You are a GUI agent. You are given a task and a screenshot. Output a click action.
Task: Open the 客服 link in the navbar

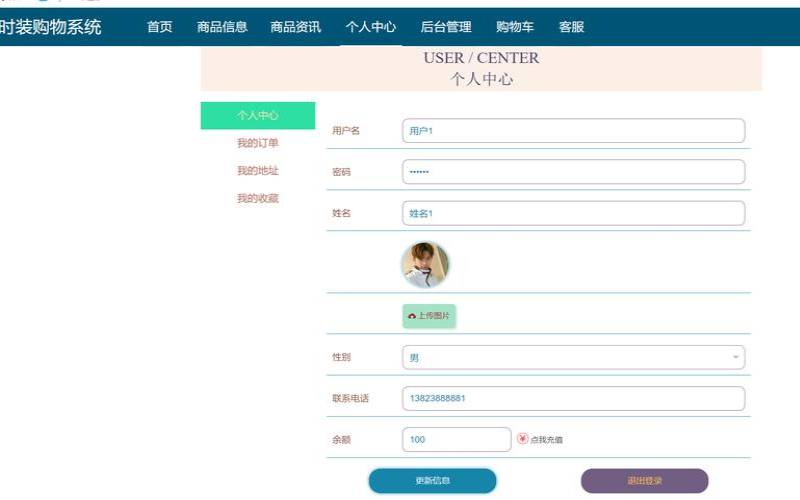pyautogui.click(x=571, y=27)
